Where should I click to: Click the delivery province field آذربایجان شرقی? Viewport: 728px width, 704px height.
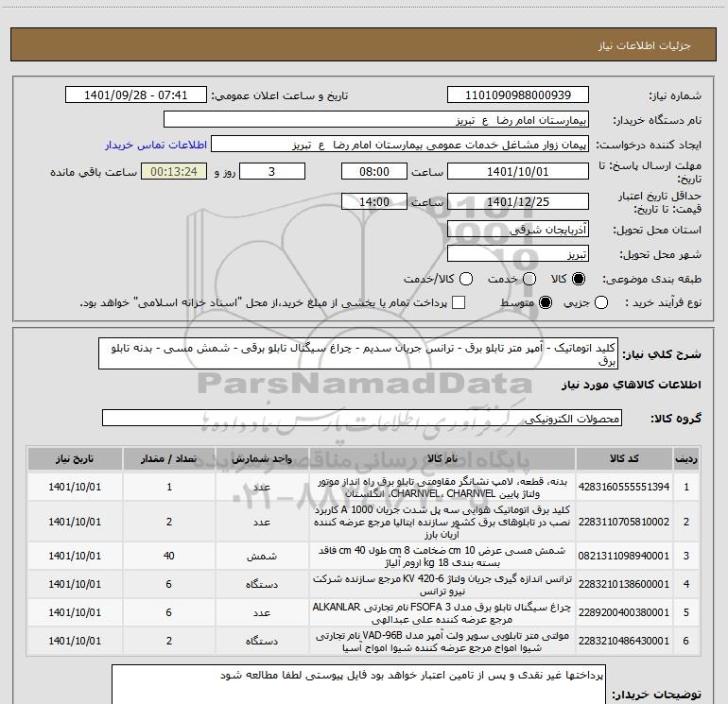[518, 230]
